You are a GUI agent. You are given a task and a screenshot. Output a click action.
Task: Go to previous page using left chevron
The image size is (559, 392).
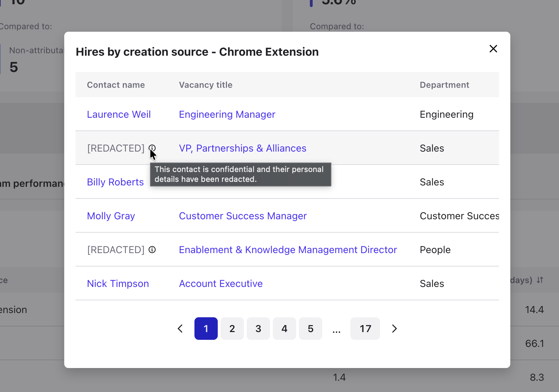click(180, 329)
